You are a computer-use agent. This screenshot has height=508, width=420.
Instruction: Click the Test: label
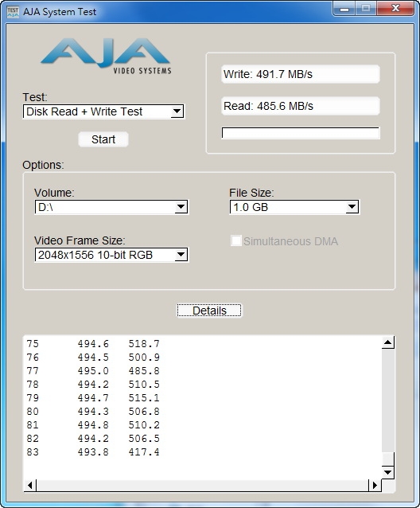[x=35, y=97]
